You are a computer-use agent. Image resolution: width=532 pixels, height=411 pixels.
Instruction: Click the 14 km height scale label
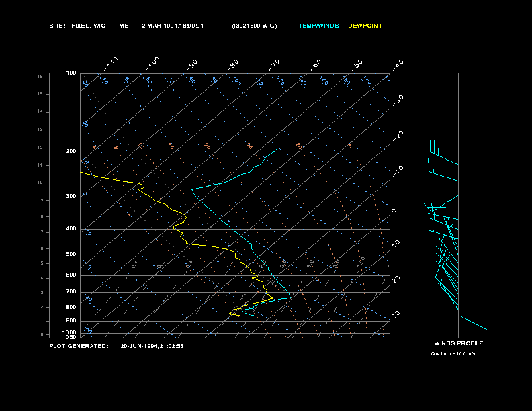40,111
